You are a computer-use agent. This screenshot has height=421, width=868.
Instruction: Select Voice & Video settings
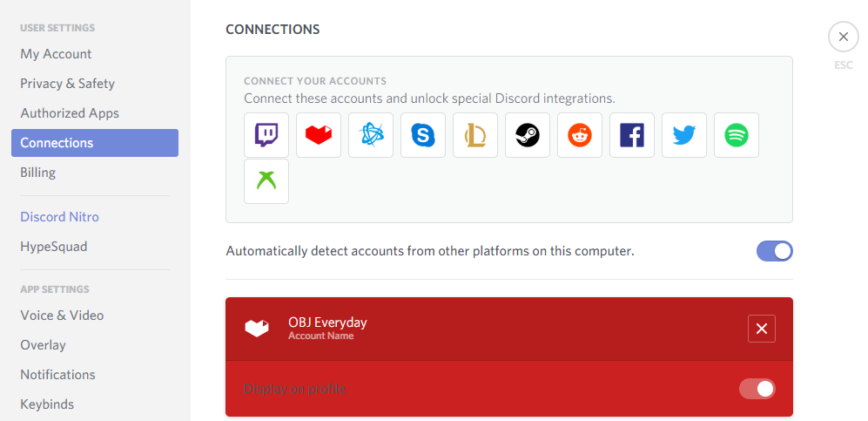tap(62, 316)
